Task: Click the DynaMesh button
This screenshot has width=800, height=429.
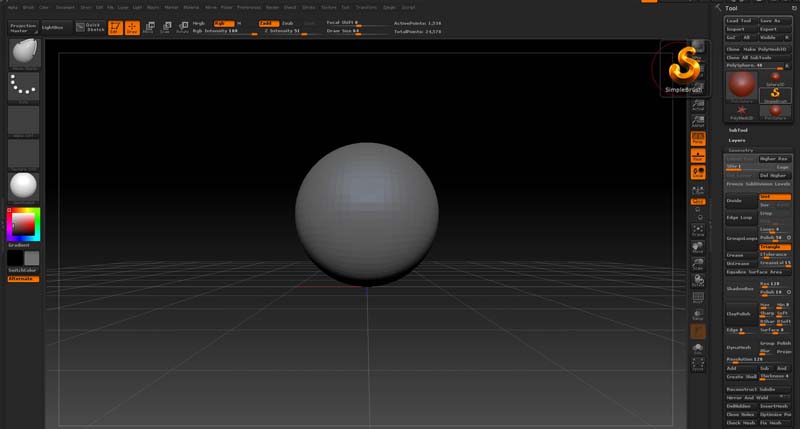Action: pos(741,347)
